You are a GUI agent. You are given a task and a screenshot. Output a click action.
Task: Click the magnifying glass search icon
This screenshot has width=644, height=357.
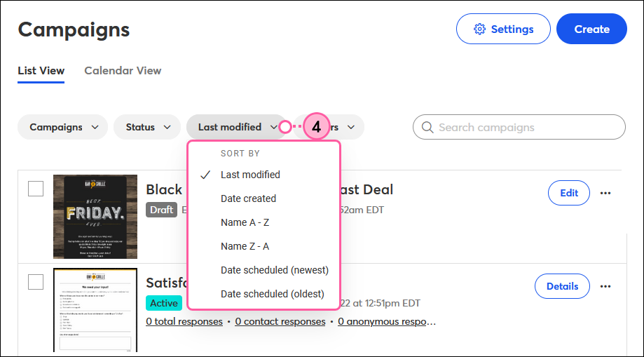point(427,127)
